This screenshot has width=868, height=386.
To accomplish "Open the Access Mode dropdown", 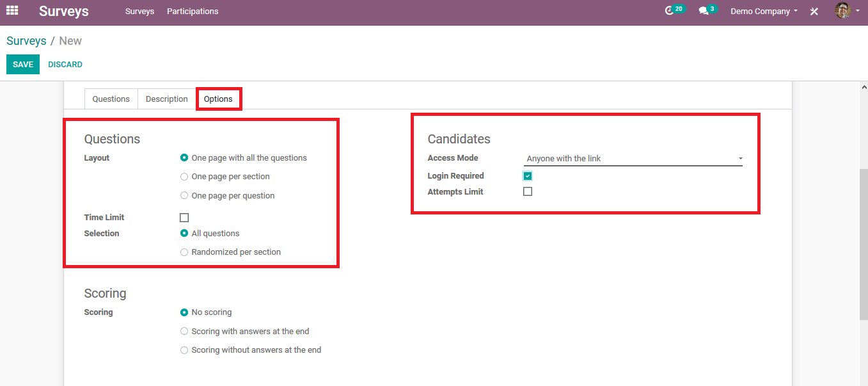I will (633, 158).
